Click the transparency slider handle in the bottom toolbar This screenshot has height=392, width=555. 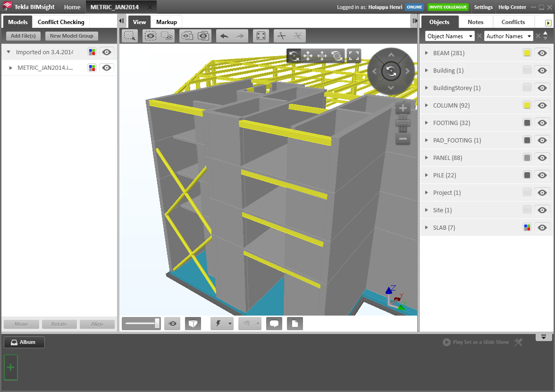pyautogui.click(x=157, y=323)
